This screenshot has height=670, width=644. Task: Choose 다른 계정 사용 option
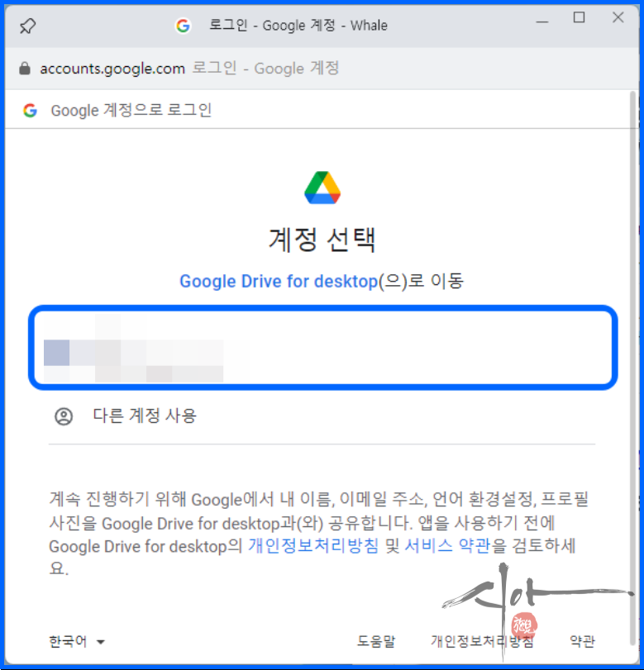144,416
